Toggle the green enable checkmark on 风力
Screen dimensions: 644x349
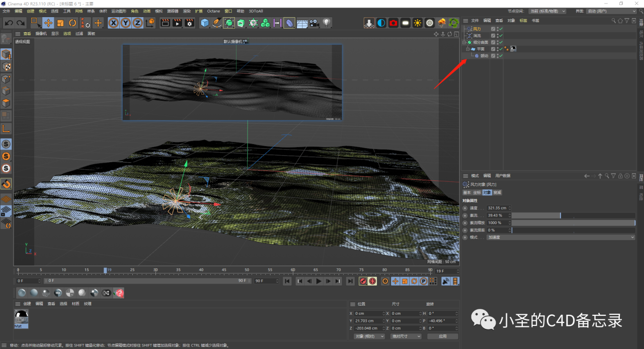501,29
